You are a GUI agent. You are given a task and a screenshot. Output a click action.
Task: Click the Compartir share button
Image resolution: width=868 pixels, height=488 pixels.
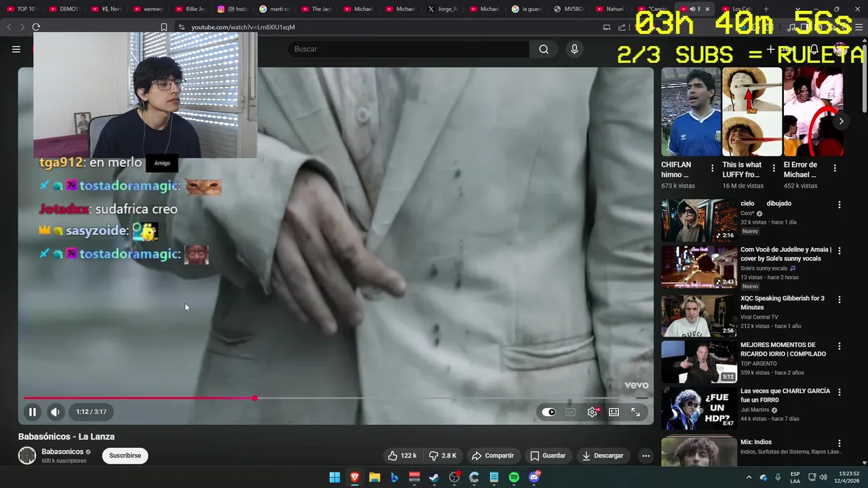coord(493,455)
